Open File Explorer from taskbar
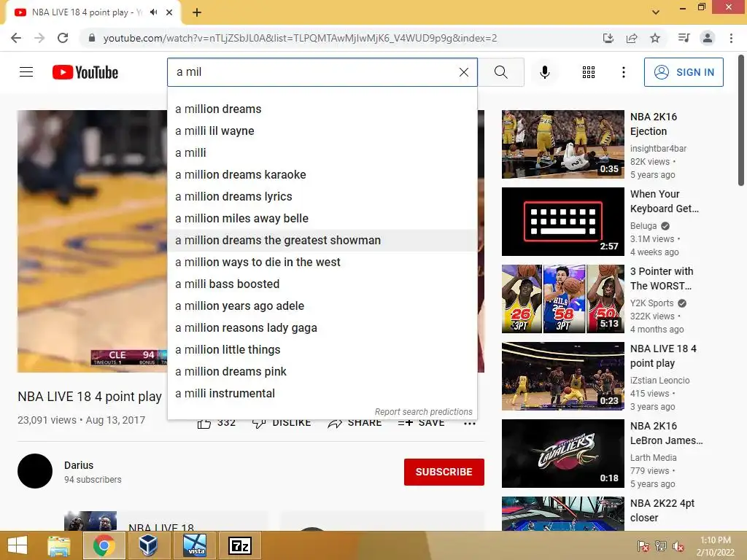Viewport: 747px width, 560px height. [x=59, y=545]
